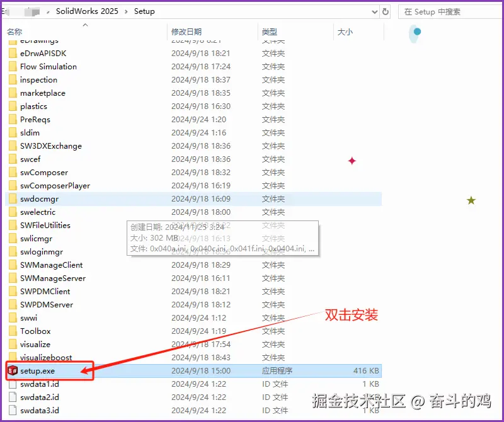Screen dimensions: 504x422
Task: Select the Setup breadcrumb segment
Action: coord(144,11)
